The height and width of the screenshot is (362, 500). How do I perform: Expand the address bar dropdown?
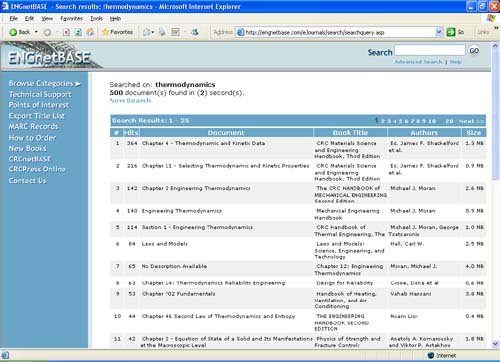439,32
